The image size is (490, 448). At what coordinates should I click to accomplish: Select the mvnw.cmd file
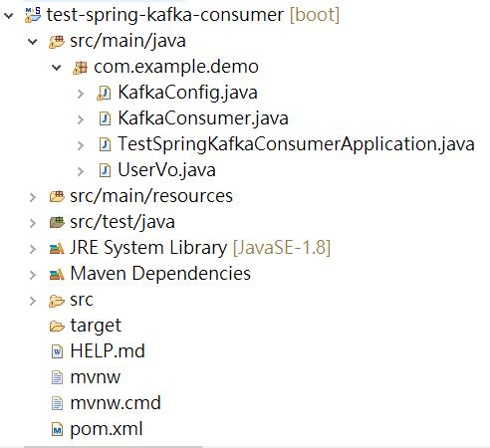pyautogui.click(x=116, y=403)
